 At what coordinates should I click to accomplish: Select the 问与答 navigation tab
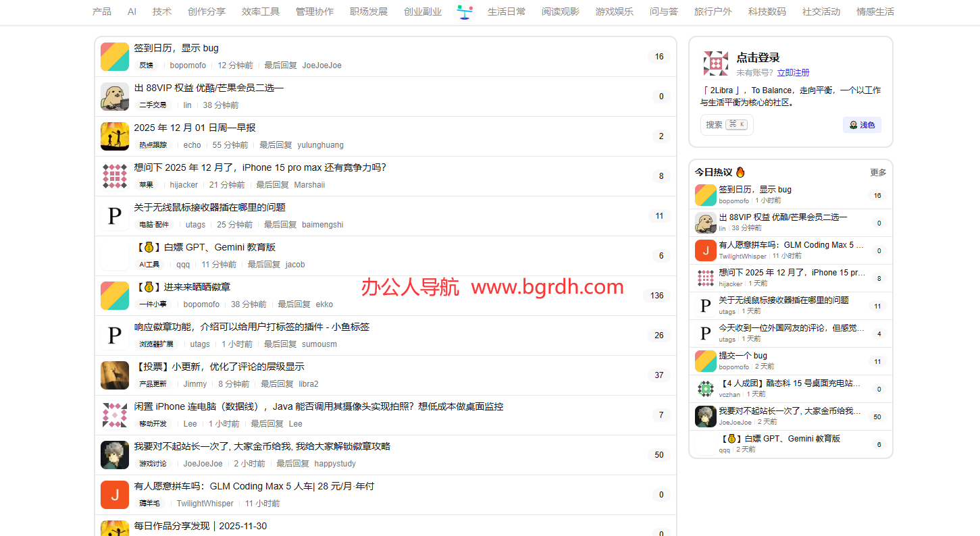[663, 11]
